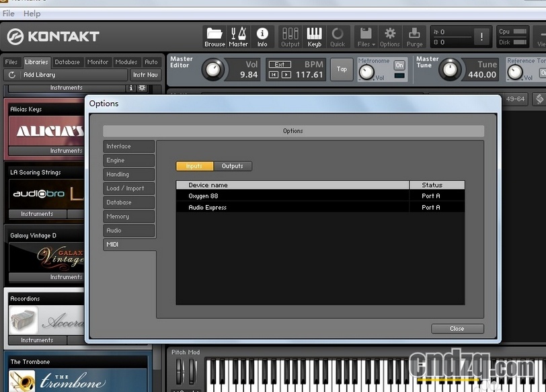
Task: Adjust the Metronome Vol knob
Action: pyautogui.click(x=366, y=72)
